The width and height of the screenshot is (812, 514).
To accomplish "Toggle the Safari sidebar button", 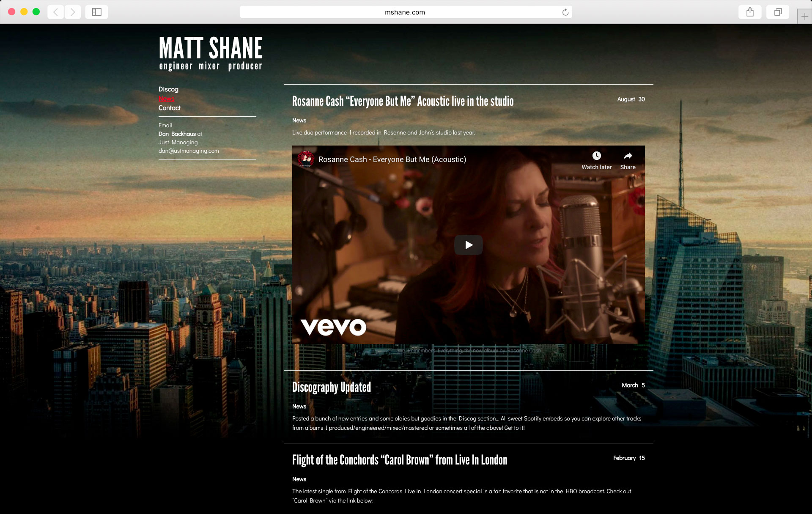I will point(97,12).
